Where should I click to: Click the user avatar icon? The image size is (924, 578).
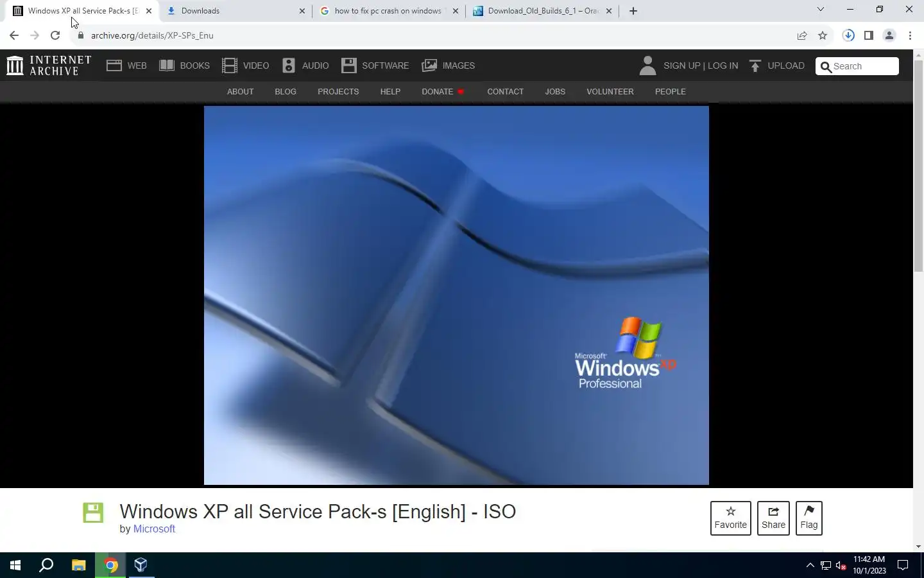pyautogui.click(x=647, y=66)
